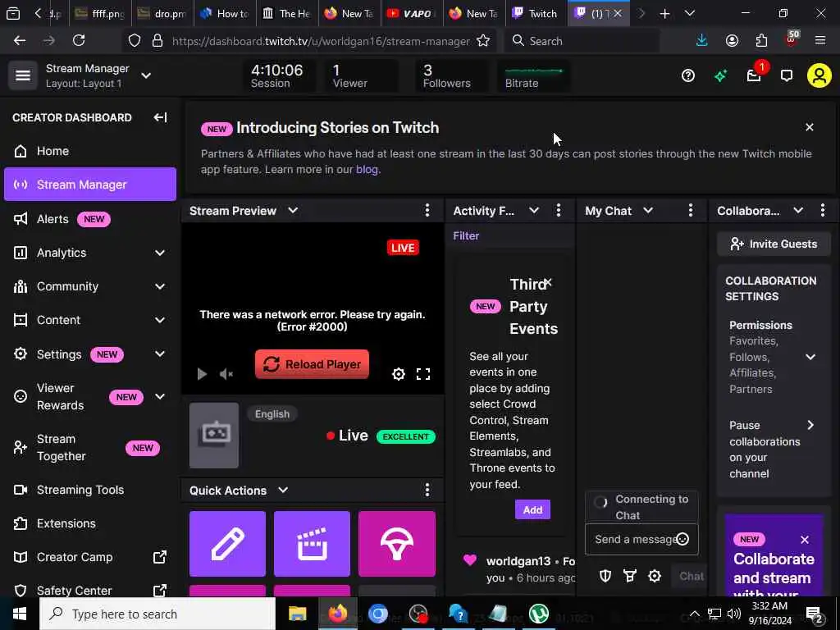Screen dimensions: 840x630
Task: Open the emote picker in chat
Action: pyautogui.click(x=682, y=539)
